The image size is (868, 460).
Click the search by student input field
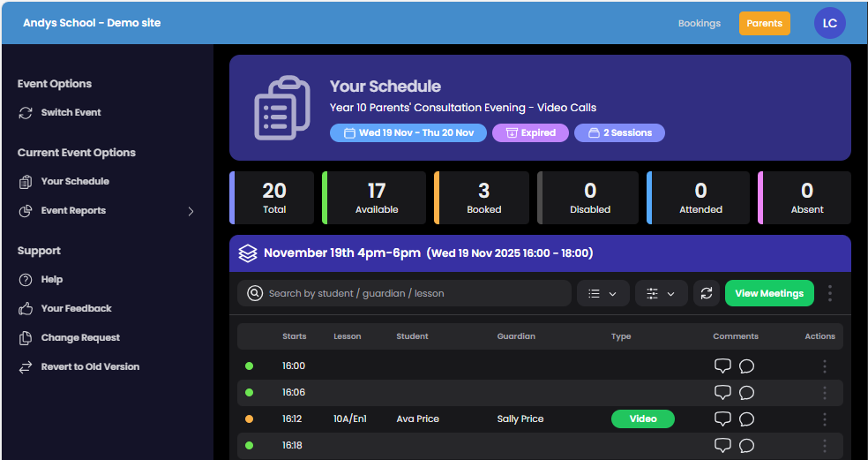404,293
